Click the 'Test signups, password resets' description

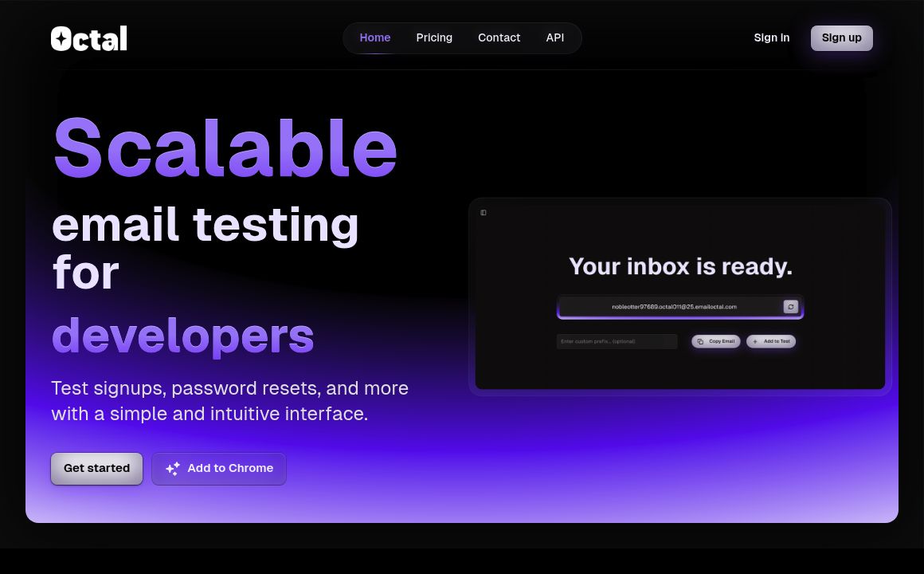229,401
